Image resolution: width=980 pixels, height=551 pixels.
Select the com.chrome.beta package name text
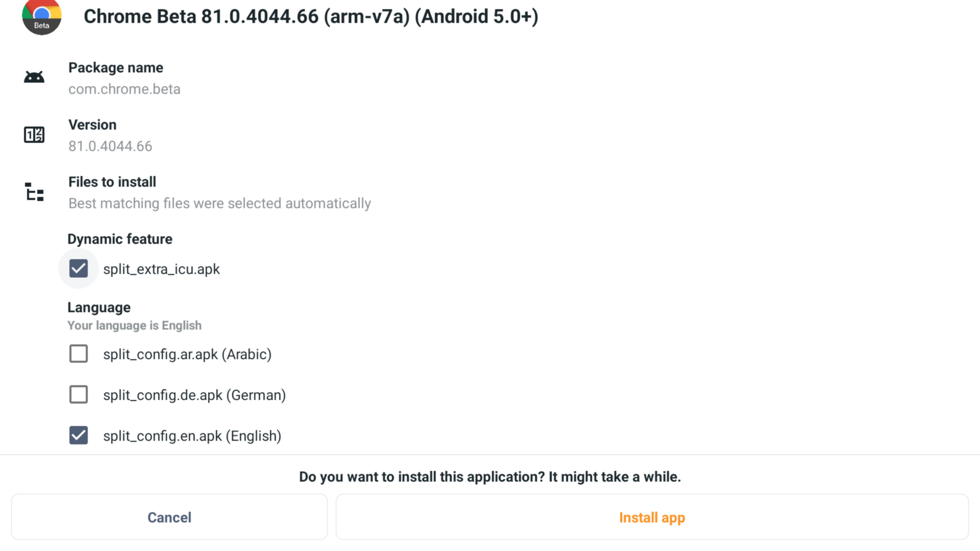pyautogui.click(x=124, y=89)
